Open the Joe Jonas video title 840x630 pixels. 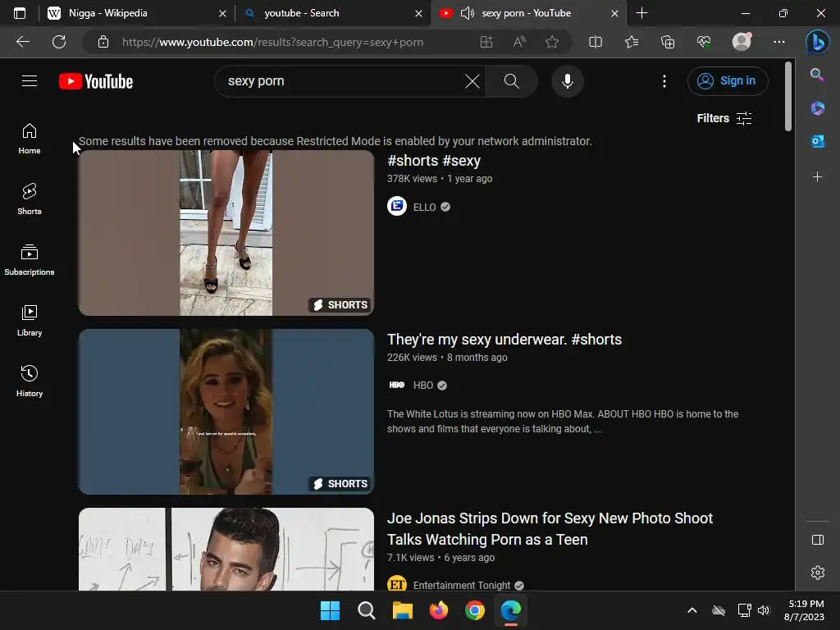[550, 529]
